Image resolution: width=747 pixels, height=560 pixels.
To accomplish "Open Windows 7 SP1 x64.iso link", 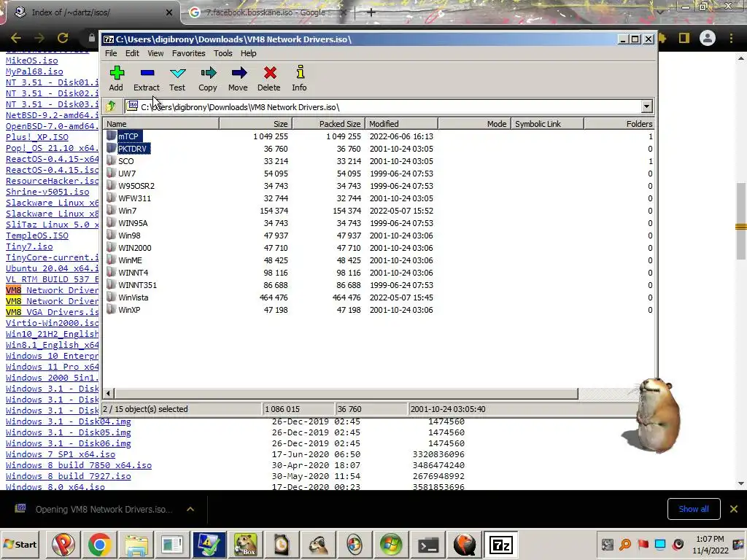I will (61, 454).
